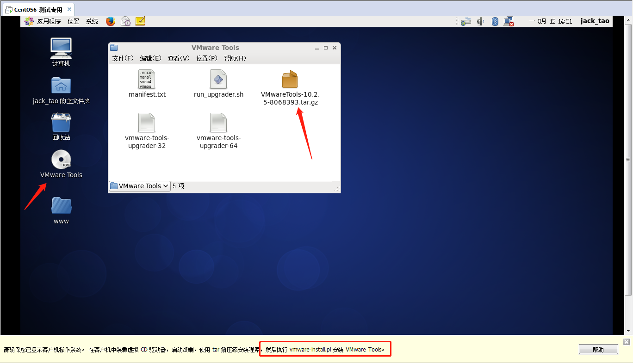Select the manifest.txt file icon
633x364 pixels.
pos(147,79)
